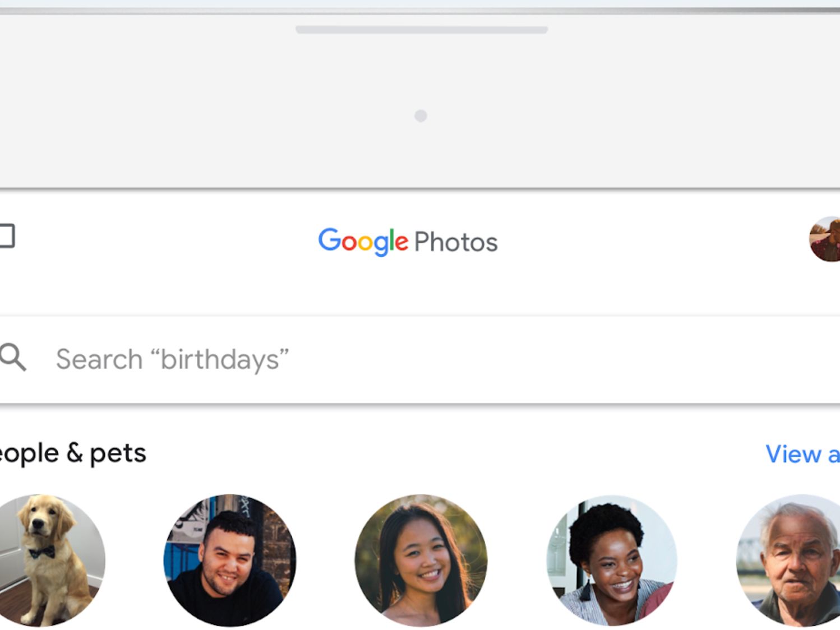Pick the woman in striped shirt thumbnail
Image resolution: width=840 pixels, height=630 pixels.
pos(612,560)
